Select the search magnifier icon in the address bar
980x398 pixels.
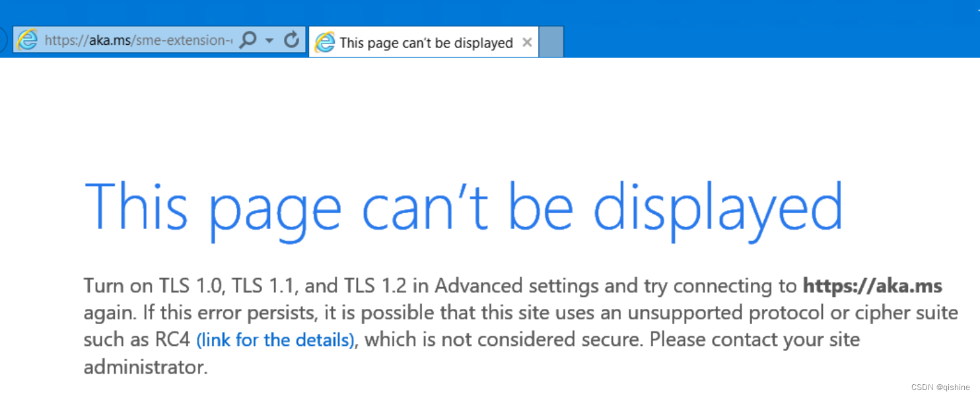pos(248,40)
